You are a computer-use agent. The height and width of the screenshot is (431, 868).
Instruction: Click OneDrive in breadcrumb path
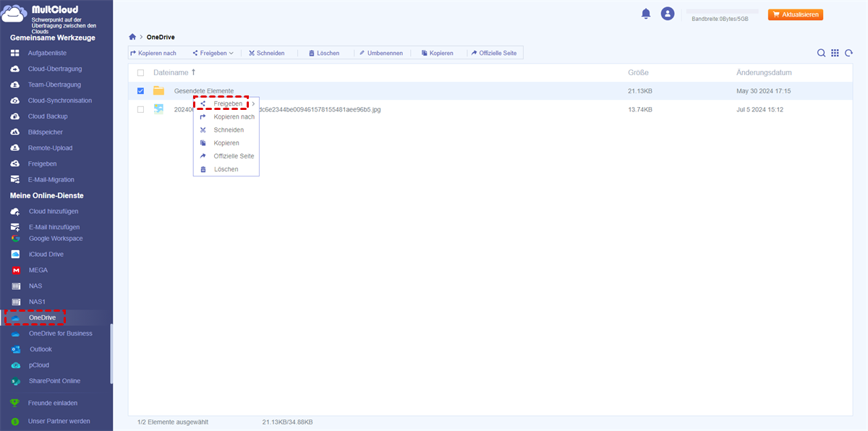pos(161,37)
